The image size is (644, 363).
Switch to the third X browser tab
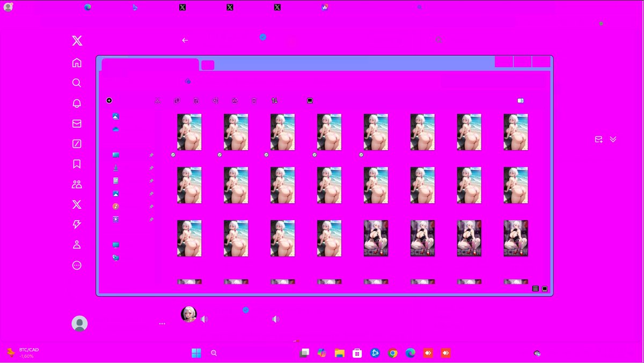[277, 8]
